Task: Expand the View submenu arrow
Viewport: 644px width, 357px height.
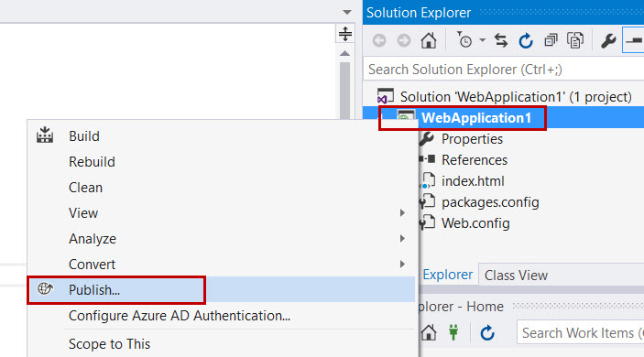Action: 402,213
